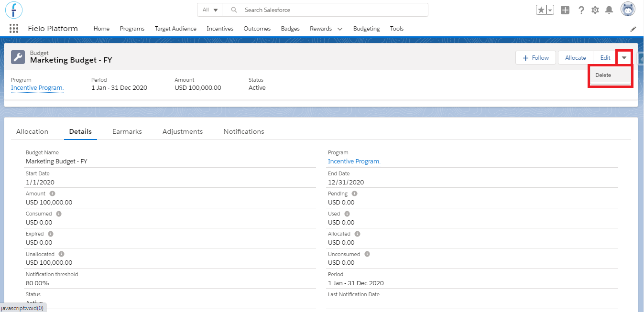Open Incentive Program link in header
The width and height of the screenshot is (644, 312).
37,88
